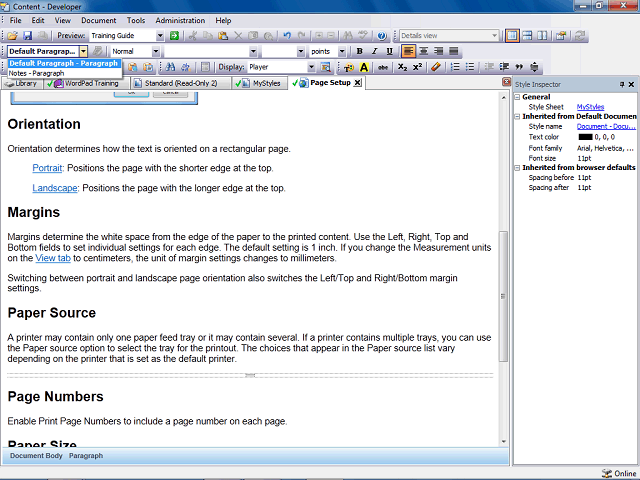This screenshot has width=640, height=480.
Task: Open the points units dropdown
Action: click(342, 51)
